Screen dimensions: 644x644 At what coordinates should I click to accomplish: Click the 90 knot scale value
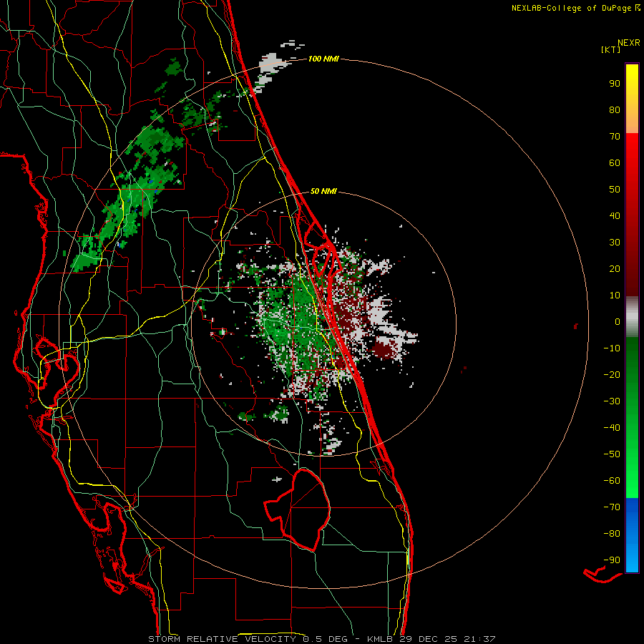(x=615, y=84)
